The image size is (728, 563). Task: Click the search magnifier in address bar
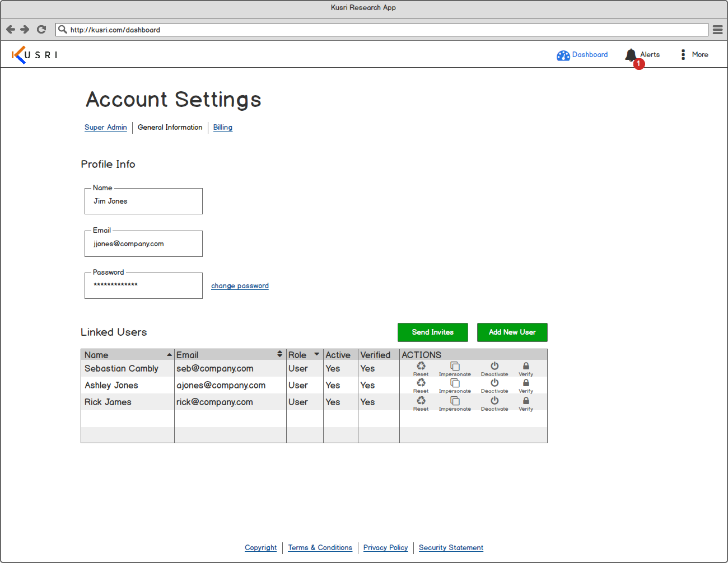pyautogui.click(x=63, y=29)
